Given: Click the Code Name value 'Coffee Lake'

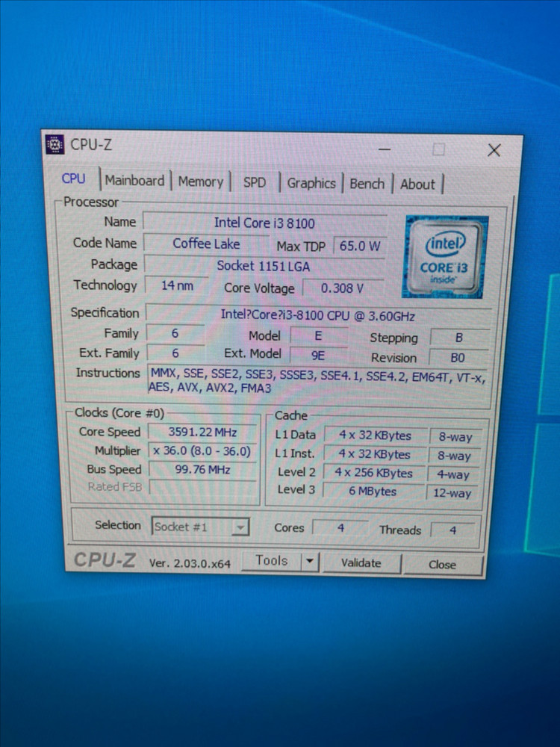Looking at the screenshot, I should 206,244.
